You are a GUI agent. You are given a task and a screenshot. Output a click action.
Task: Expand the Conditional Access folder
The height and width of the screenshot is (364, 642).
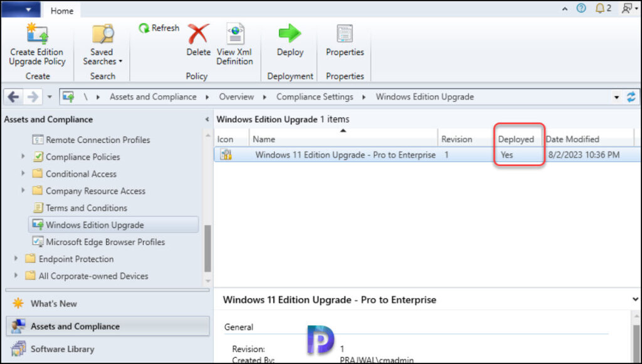[x=23, y=174]
